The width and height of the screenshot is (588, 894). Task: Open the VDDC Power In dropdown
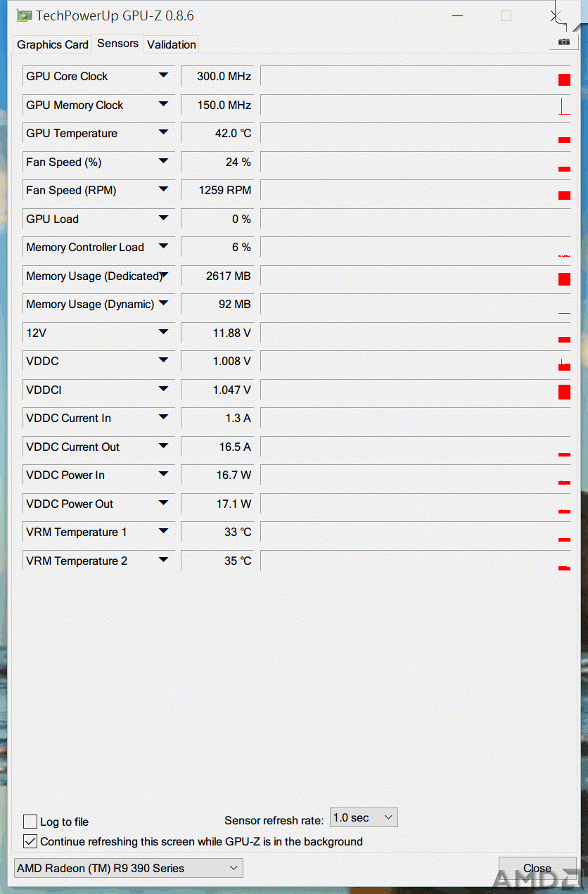point(163,474)
